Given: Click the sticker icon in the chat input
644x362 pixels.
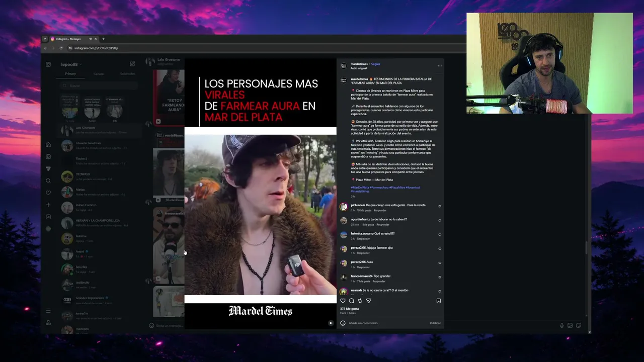Looking at the screenshot, I should [579, 325].
